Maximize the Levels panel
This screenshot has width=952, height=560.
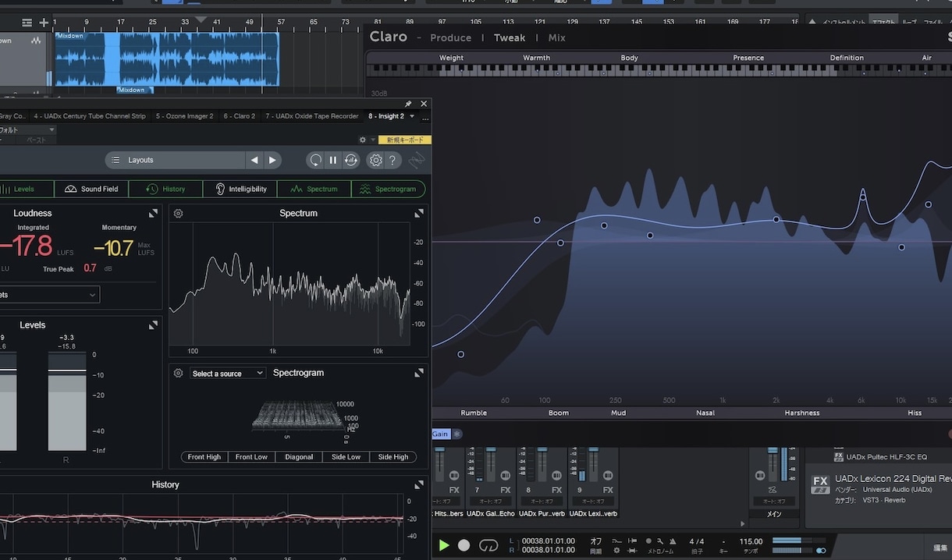pyautogui.click(x=153, y=325)
